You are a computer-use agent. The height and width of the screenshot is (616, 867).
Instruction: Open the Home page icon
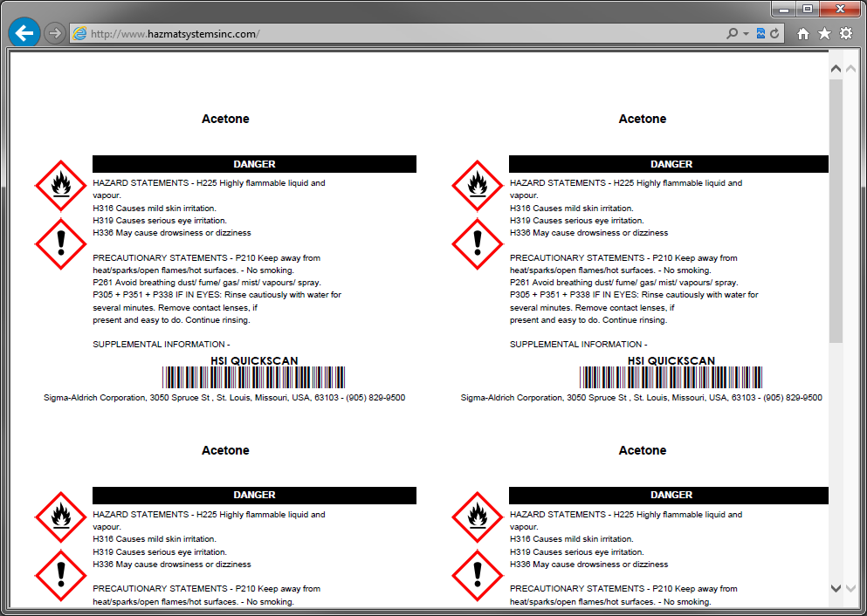coord(803,34)
